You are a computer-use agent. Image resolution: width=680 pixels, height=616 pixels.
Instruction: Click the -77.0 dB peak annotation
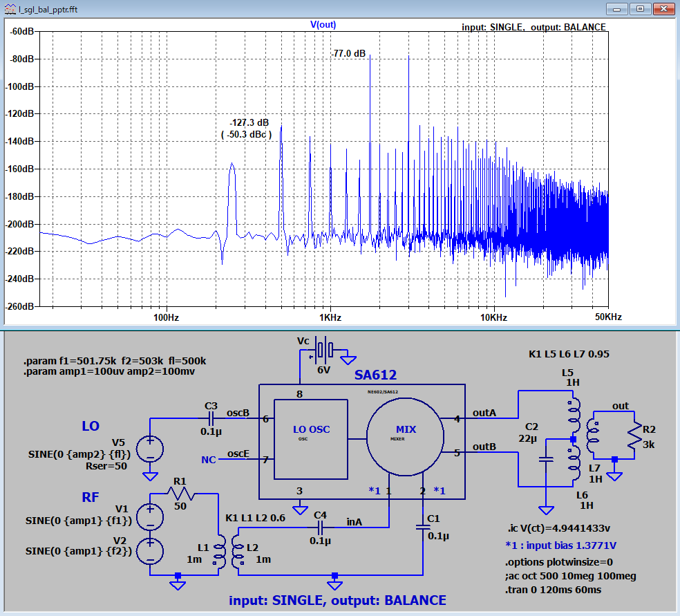(x=349, y=53)
